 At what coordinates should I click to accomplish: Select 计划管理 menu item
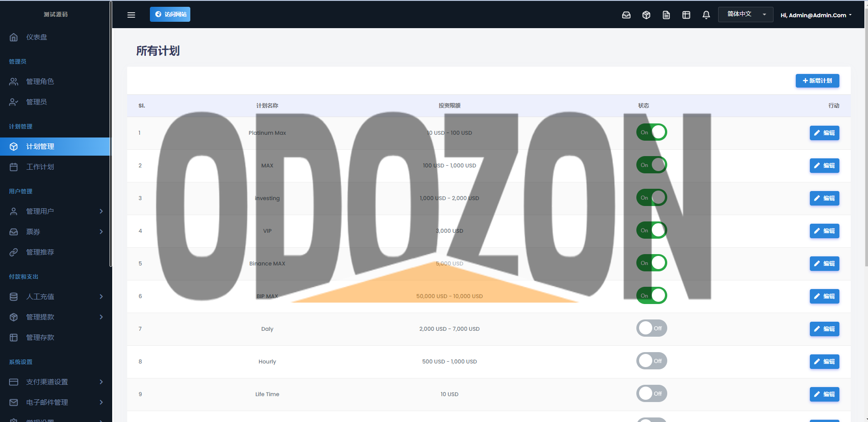(55, 147)
